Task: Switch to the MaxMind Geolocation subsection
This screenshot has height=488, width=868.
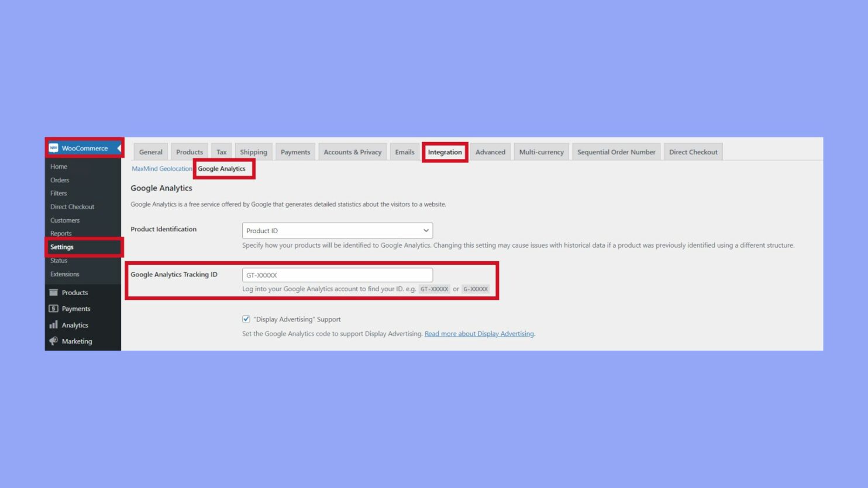Action: 162,168
